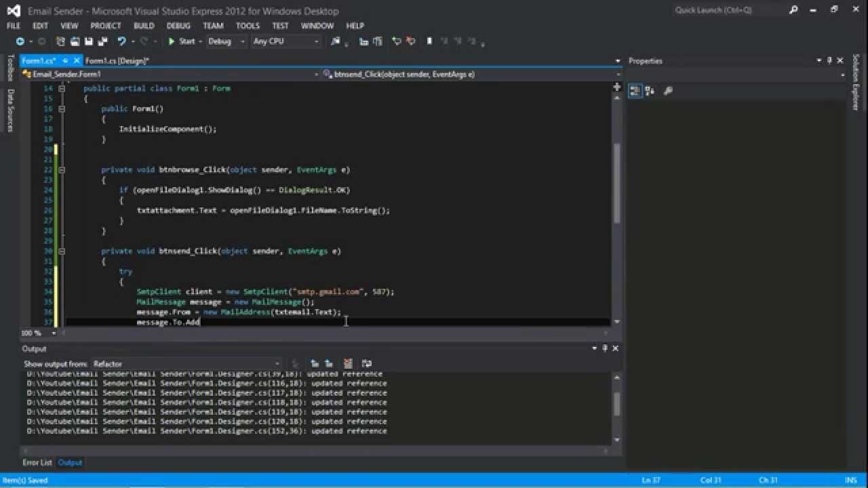The width and height of the screenshot is (868, 488).
Task: Click the Find in Files toolbar icon
Action: click(335, 41)
